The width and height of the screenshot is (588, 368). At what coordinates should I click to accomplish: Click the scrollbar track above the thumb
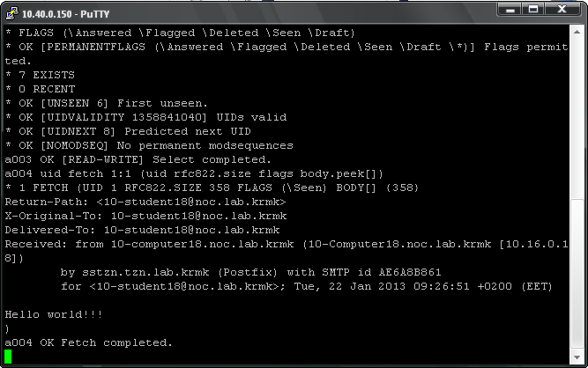(x=577, y=118)
